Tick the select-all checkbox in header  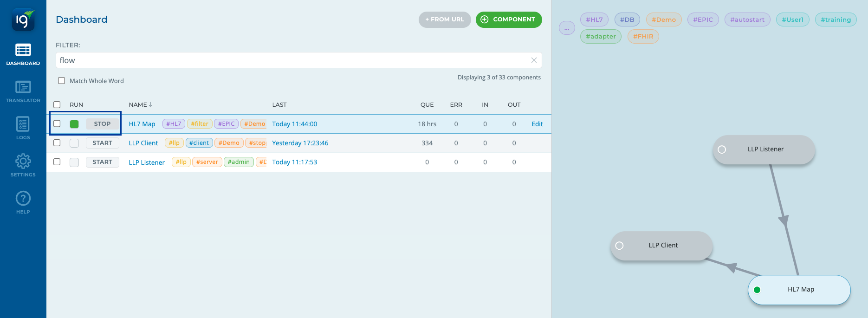coord(57,105)
